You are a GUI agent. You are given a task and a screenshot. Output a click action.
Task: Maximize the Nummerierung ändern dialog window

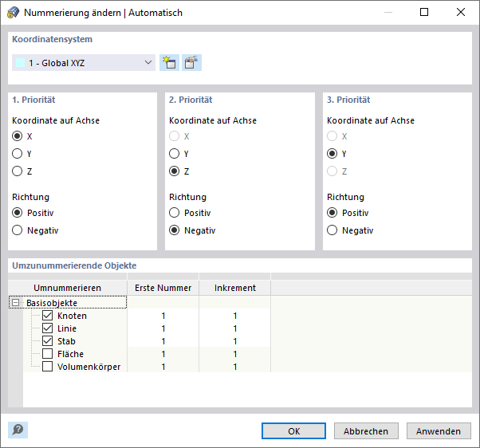(x=424, y=13)
